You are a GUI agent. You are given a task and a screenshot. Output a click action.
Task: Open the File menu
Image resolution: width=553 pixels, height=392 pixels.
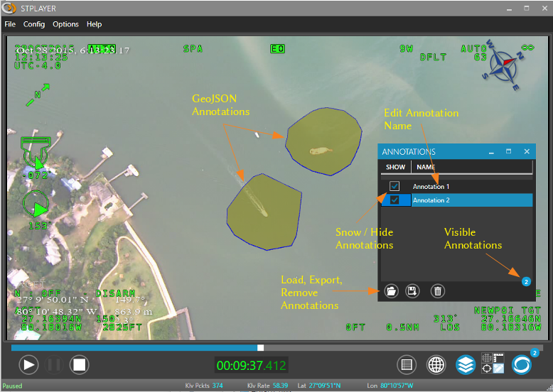(10, 24)
